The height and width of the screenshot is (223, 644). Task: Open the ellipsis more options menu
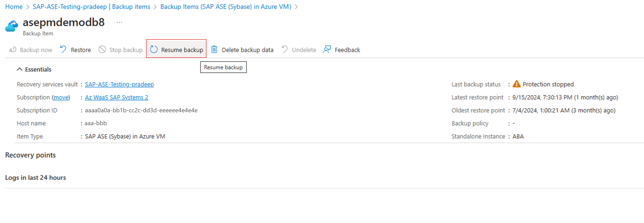point(119,23)
